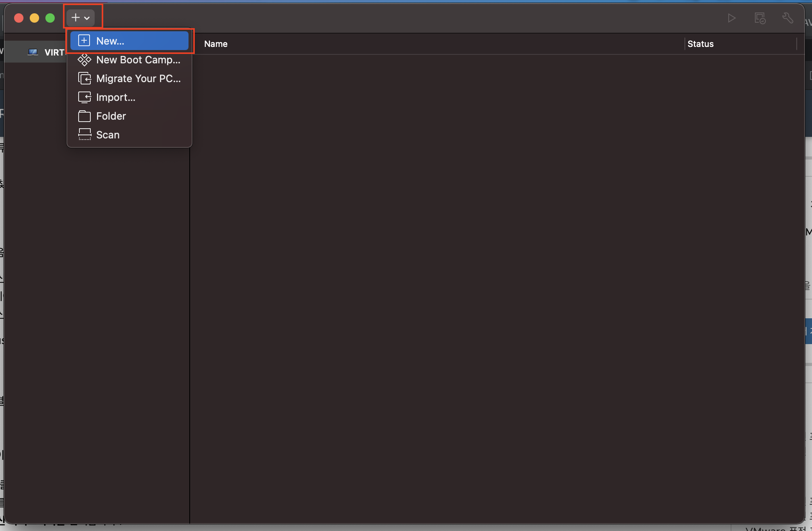Screen dimensions: 812x531
Task: Open the Snapshots toolbar icon
Action: click(760, 18)
